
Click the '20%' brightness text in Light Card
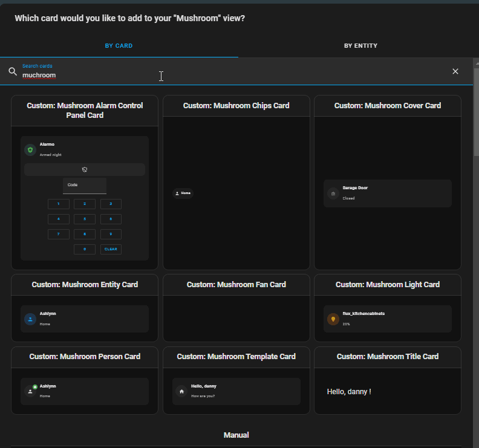click(346, 324)
